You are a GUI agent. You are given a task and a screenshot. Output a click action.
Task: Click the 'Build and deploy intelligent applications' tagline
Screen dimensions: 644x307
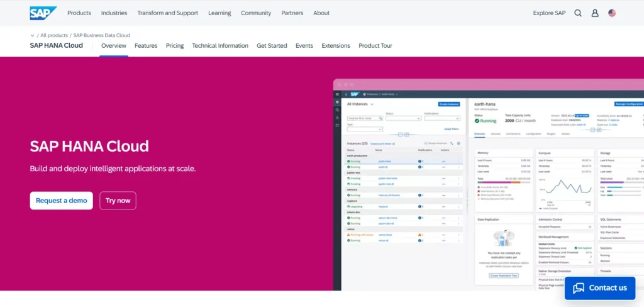(x=113, y=169)
